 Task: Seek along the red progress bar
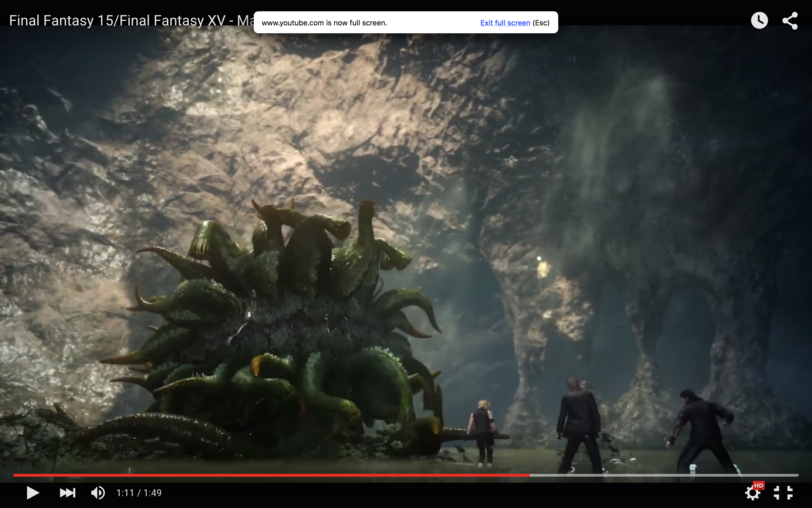(x=271, y=475)
